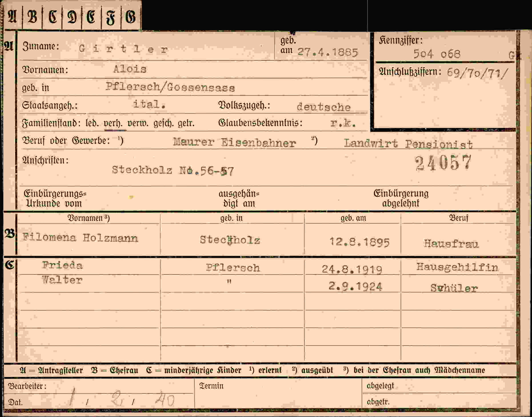
Task: Click Frieda's occupation 'Hausgehilfin'
Action: [x=457, y=267]
